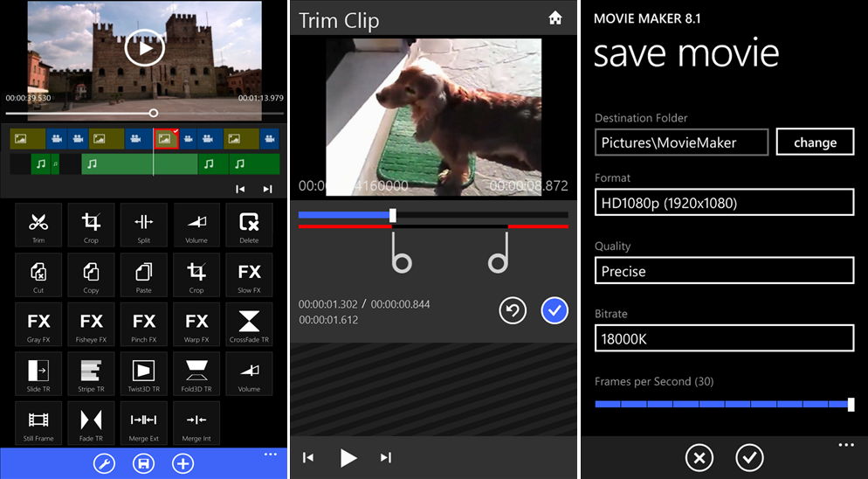
Task: Click the editor playback position slider handle
Action: 154,113
